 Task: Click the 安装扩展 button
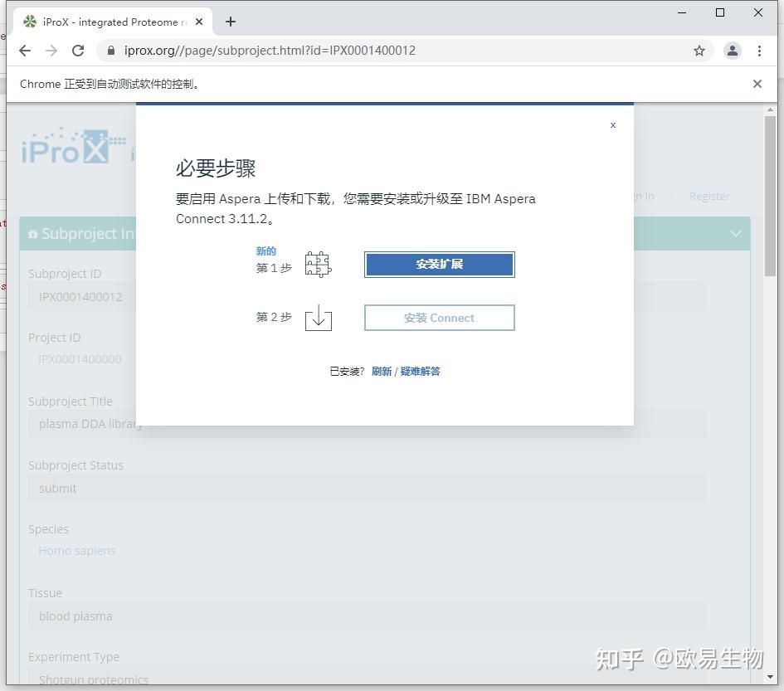click(439, 264)
